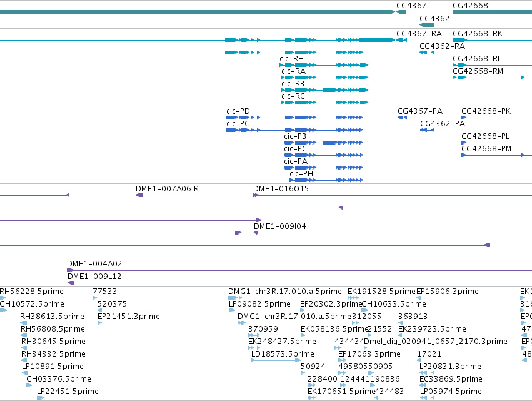This screenshot has width=532, height=401.
Task: Click the cic-PA protein label
Action: 296,161
